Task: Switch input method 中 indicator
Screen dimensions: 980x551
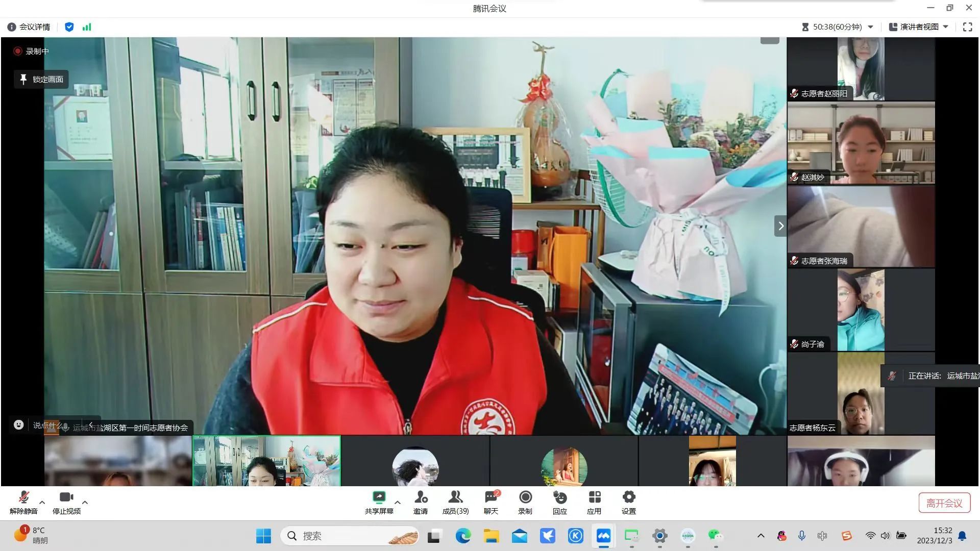Action: [x=822, y=536]
